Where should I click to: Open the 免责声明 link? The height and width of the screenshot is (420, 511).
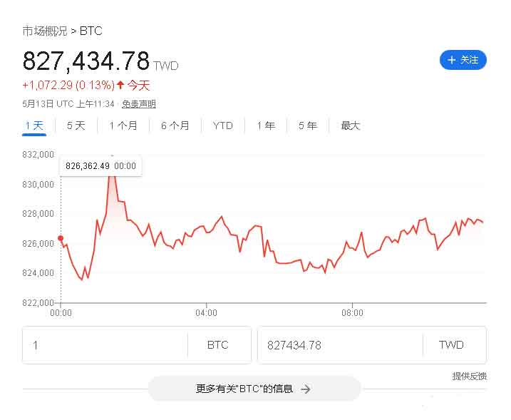[138, 104]
